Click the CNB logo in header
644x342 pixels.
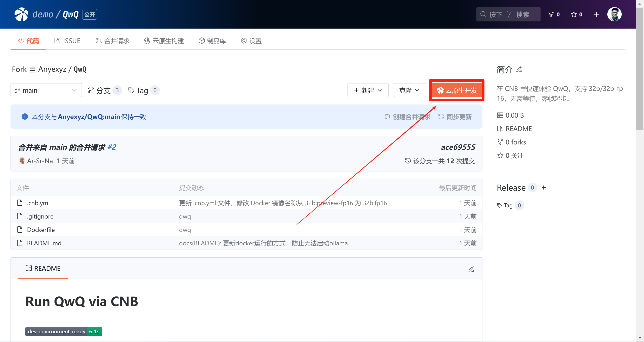click(x=21, y=14)
